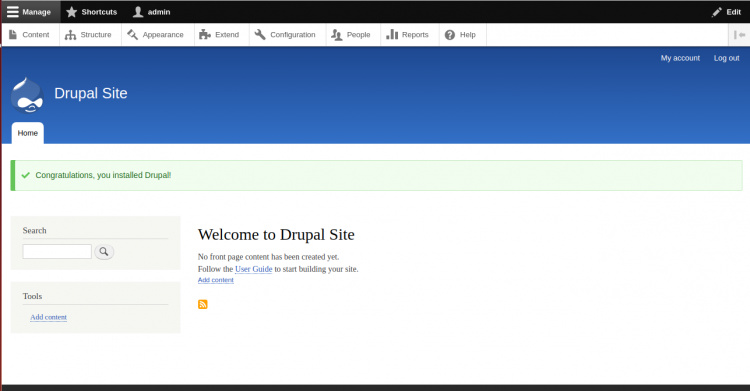Toggle toolbar vertical orientation button
The image size is (750, 391).
739,34
